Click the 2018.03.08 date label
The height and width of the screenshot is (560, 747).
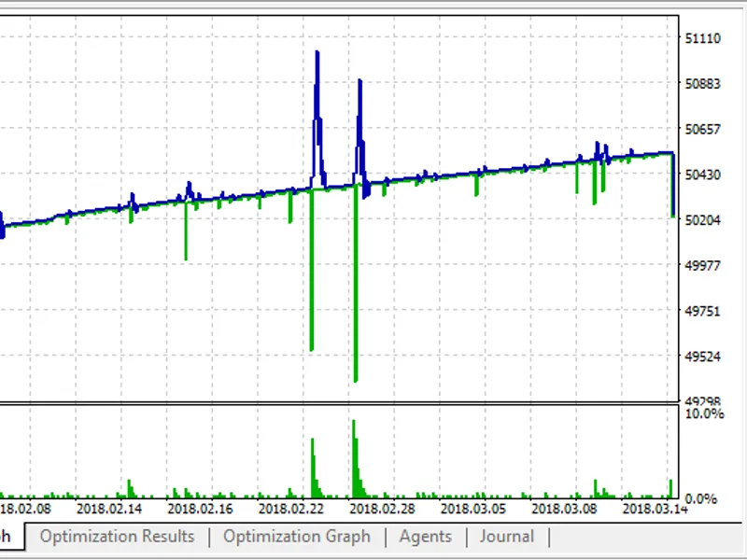pyautogui.click(x=564, y=509)
